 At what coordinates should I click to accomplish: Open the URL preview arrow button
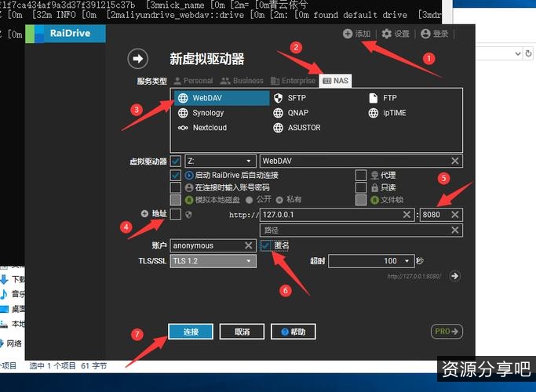[x=454, y=276]
